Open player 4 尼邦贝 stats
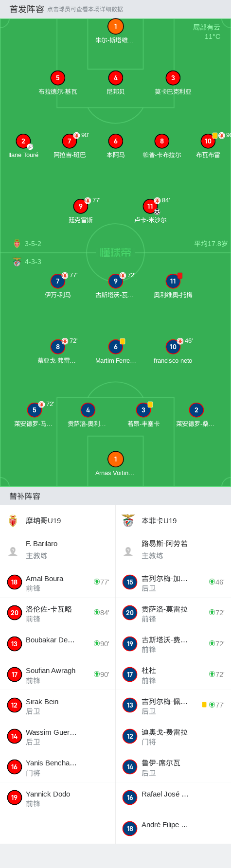 tap(115, 78)
